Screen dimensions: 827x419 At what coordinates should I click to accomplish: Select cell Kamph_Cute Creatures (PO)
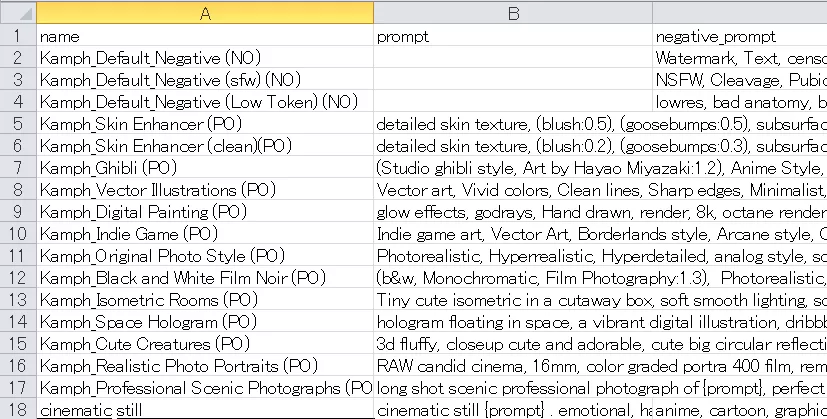click(205, 344)
